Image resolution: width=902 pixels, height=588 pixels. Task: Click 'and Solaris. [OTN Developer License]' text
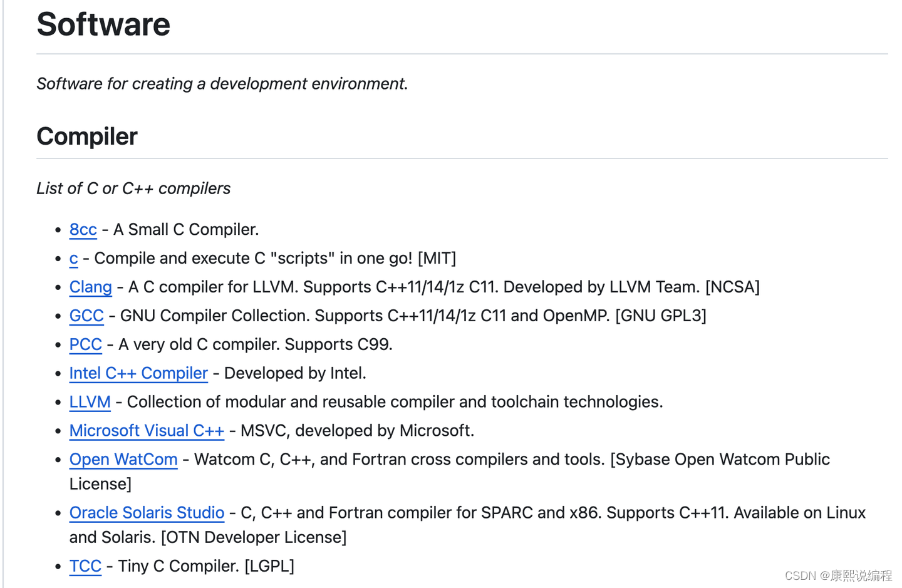(x=208, y=537)
